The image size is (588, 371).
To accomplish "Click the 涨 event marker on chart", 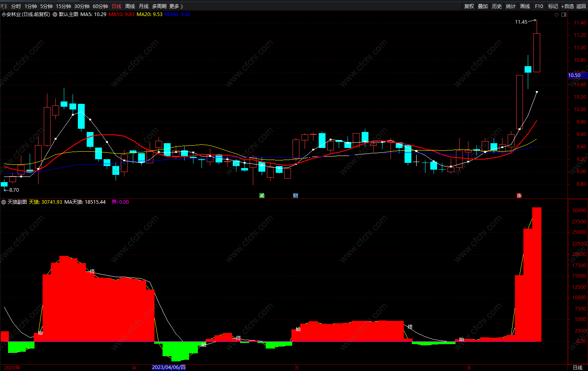I will (519, 196).
